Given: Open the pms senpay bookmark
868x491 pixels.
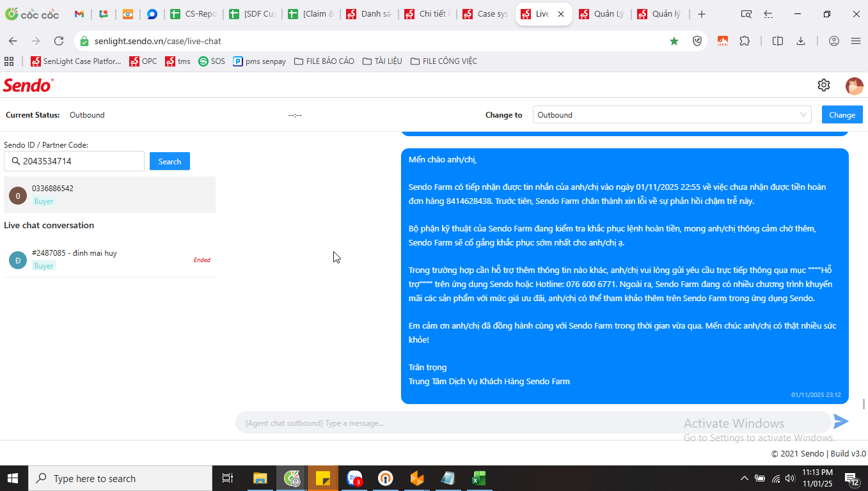Looking at the screenshot, I should (x=259, y=61).
